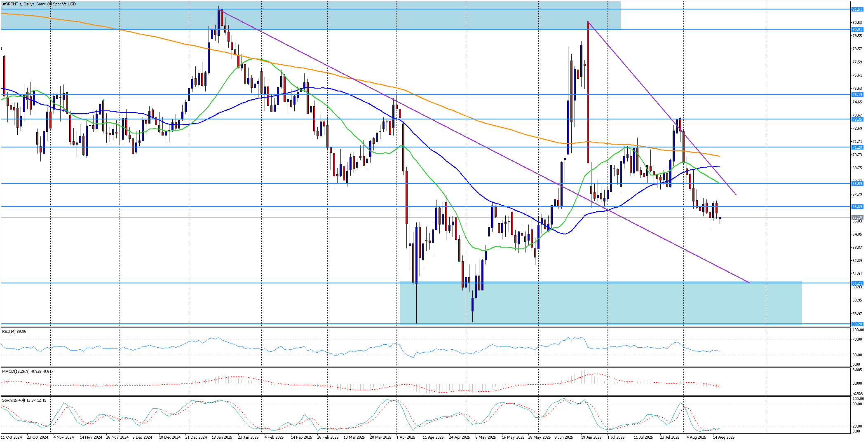Image resolution: width=868 pixels, height=442 pixels.
Task: Select the MACD(12,26,9) indicator label
Action: (28, 371)
